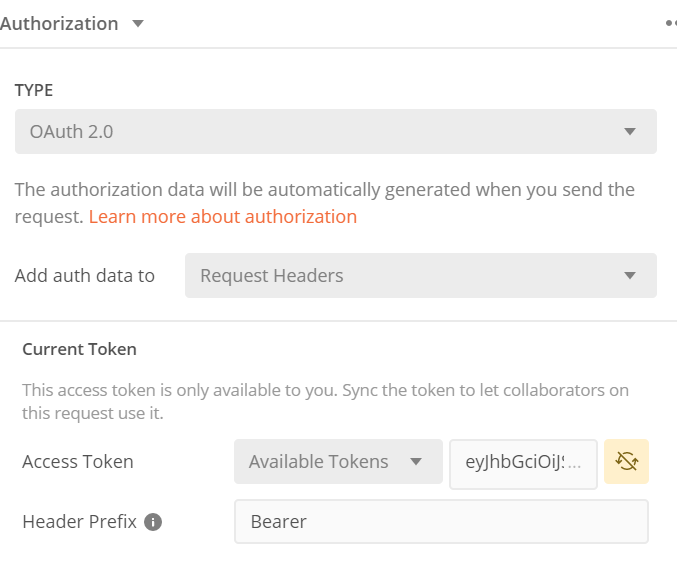Open the Request Headers dropdown
Viewport: 677px width, 584px height.
click(420, 275)
